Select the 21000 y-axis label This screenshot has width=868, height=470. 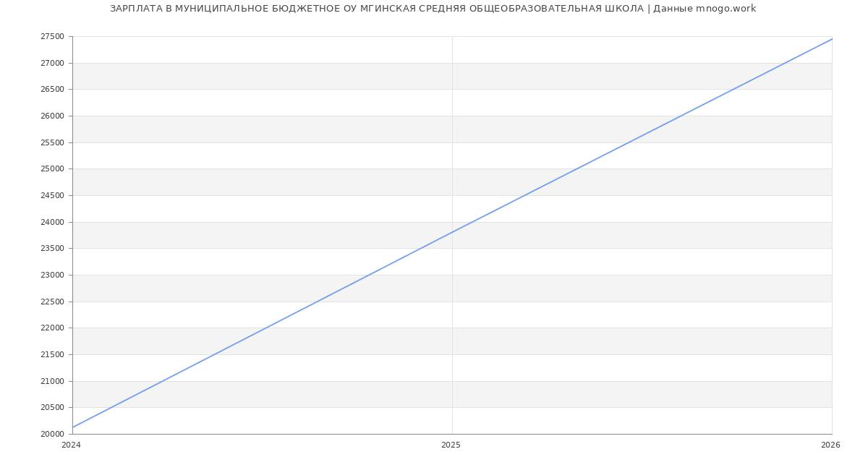[x=52, y=381]
